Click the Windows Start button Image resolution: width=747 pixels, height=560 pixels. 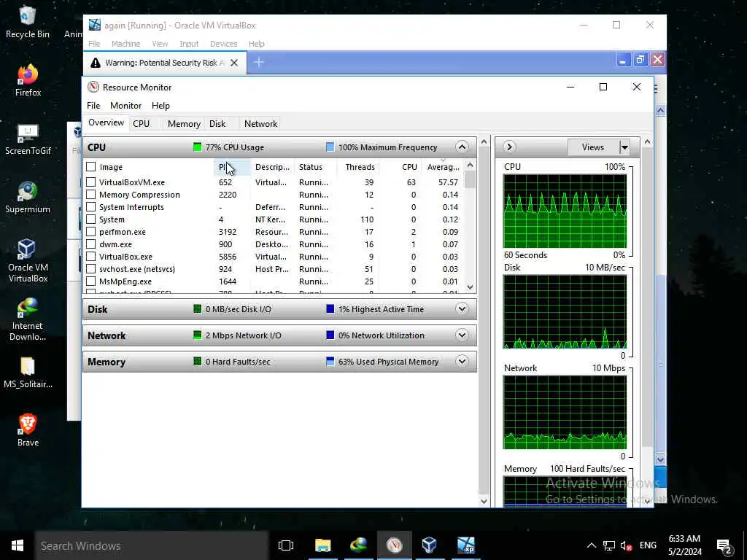click(18, 545)
